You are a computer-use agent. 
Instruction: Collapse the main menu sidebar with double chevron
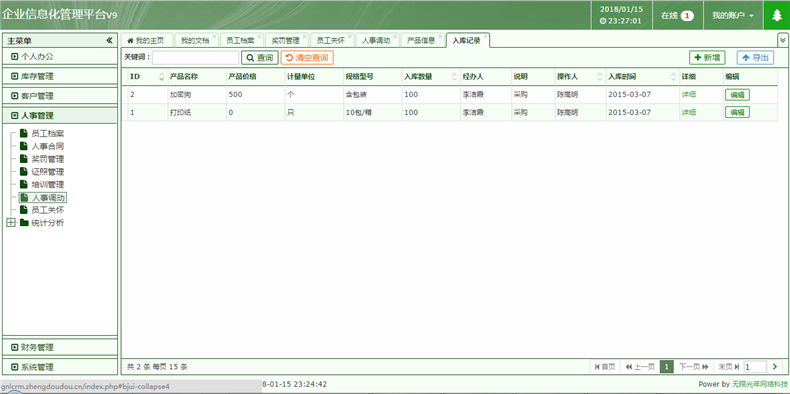click(x=109, y=41)
